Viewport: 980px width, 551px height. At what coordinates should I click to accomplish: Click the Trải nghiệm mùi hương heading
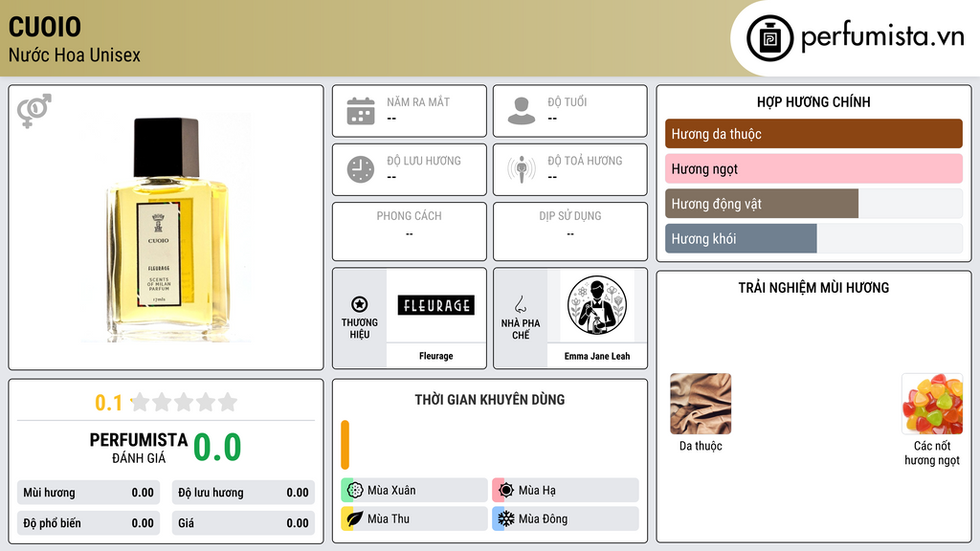point(813,288)
